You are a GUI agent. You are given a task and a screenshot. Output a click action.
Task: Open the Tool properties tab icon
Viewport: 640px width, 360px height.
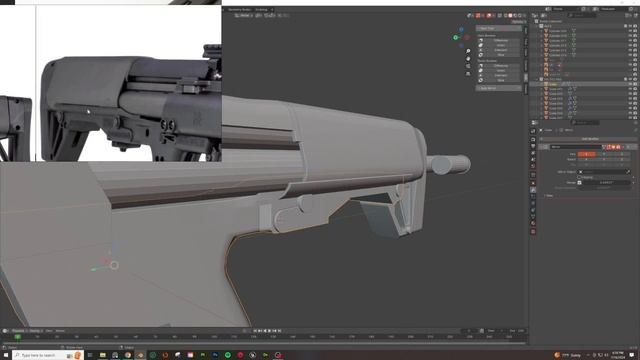533,131
